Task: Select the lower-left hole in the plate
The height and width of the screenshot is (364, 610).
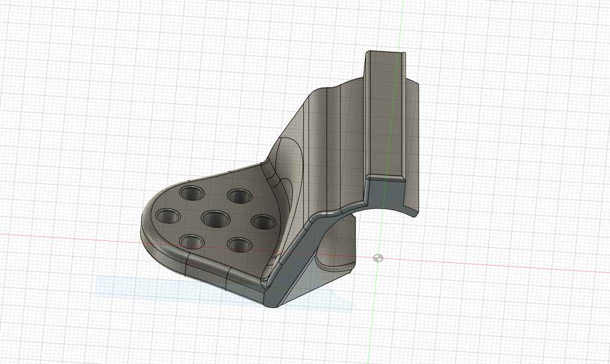Action: (192, 241)
